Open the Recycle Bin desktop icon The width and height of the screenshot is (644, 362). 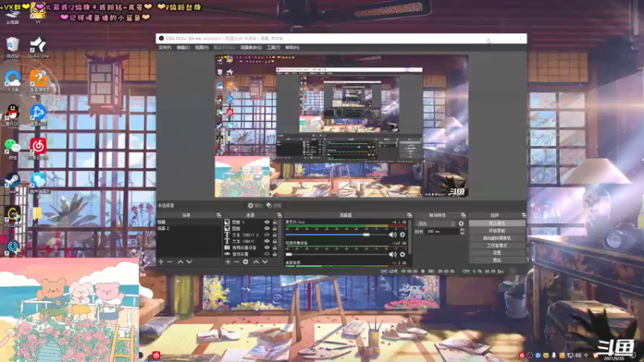[13, 47]
